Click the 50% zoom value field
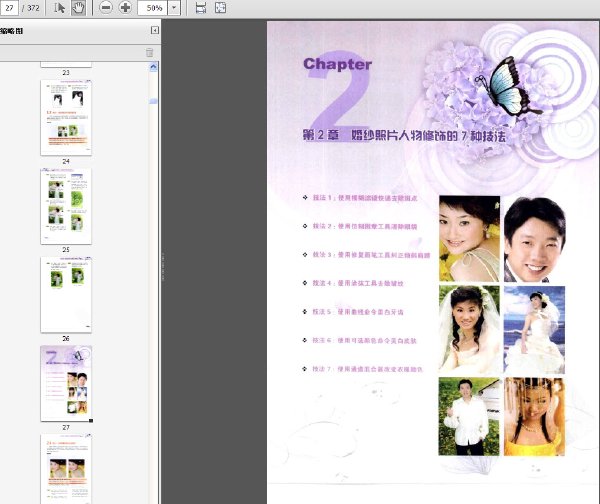Screen dimensions: 600x504 click(153, 8)
